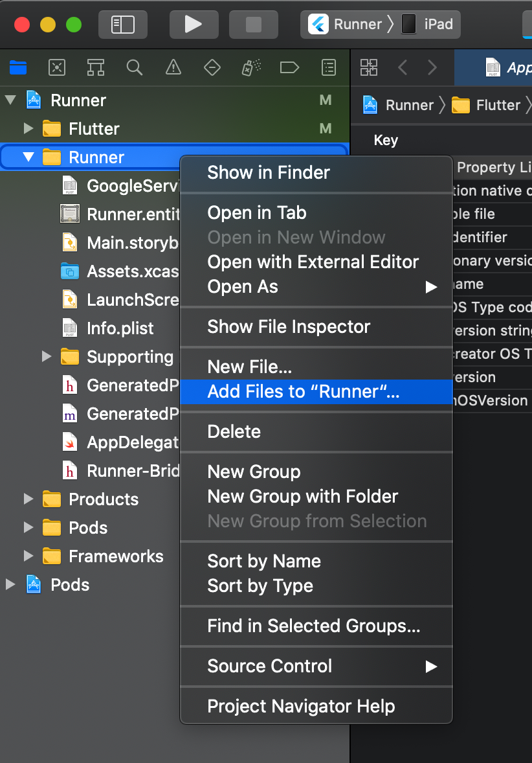Image resolution: width=532 pixels, height=763 pixels.
Task: Choose Open with External Editor
Action: coord(316,262)
